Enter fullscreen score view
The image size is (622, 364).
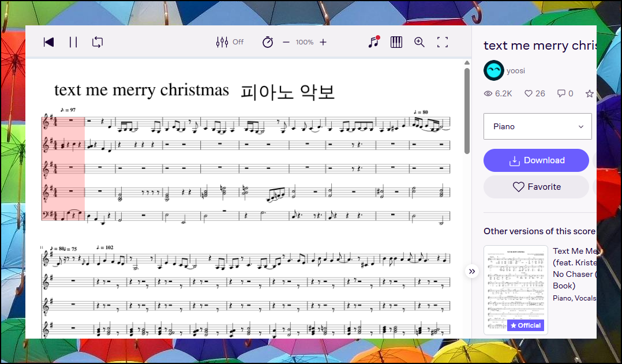pyautogui.click(x=443, y=42)
